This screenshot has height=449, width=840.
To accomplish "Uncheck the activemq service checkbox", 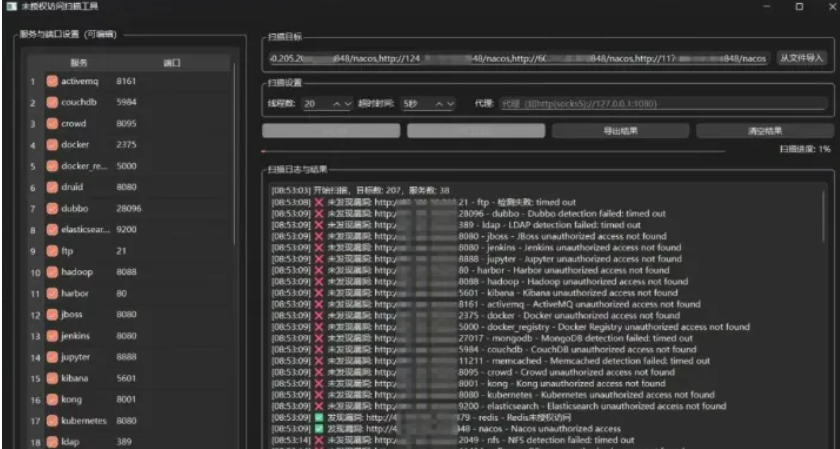I will [x=52, y=81].
